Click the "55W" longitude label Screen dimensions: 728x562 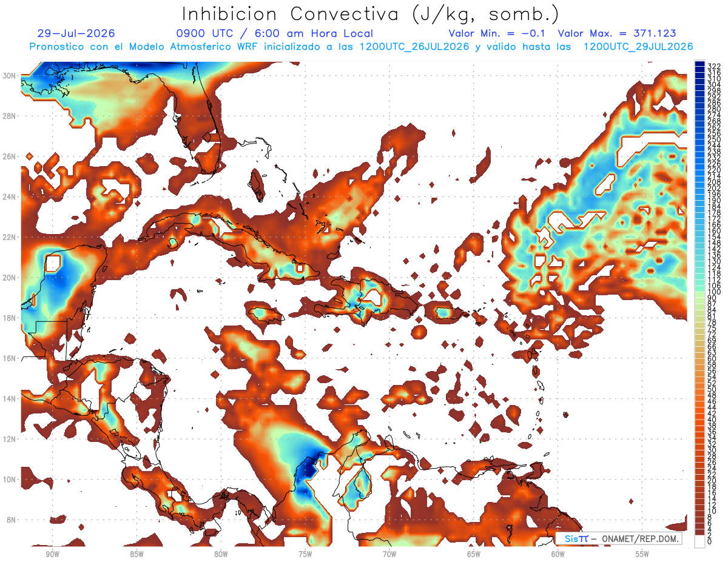[x=642, y=555]
